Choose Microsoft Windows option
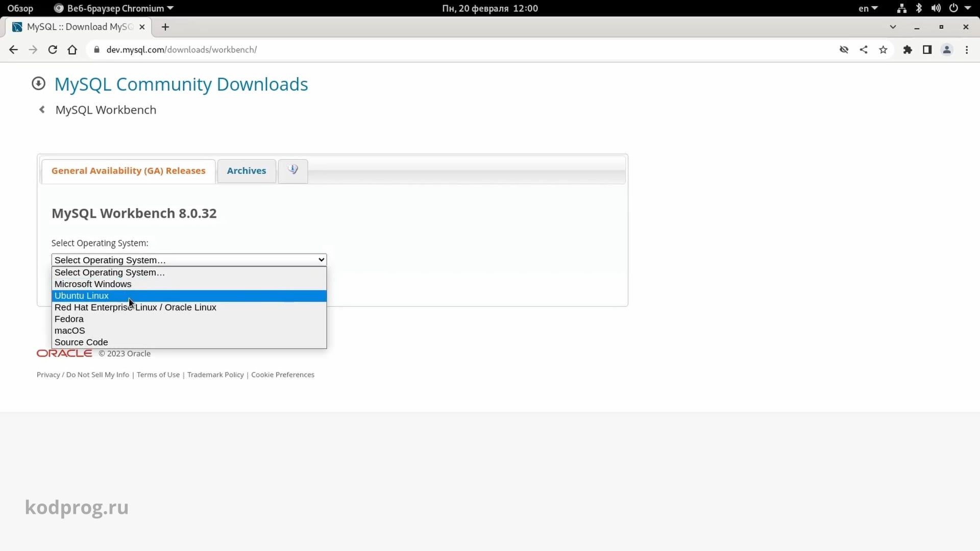This screenshot has height=551, width=980. tap(189, 284)
